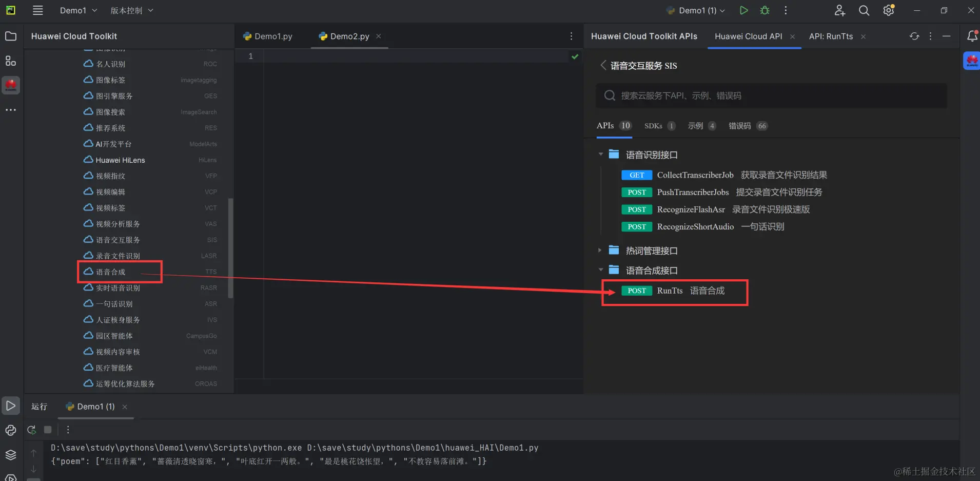The image size is (980, 481).
Task: Go back from 语音交互服务 SIS
Action: click(x=603, y=65)
